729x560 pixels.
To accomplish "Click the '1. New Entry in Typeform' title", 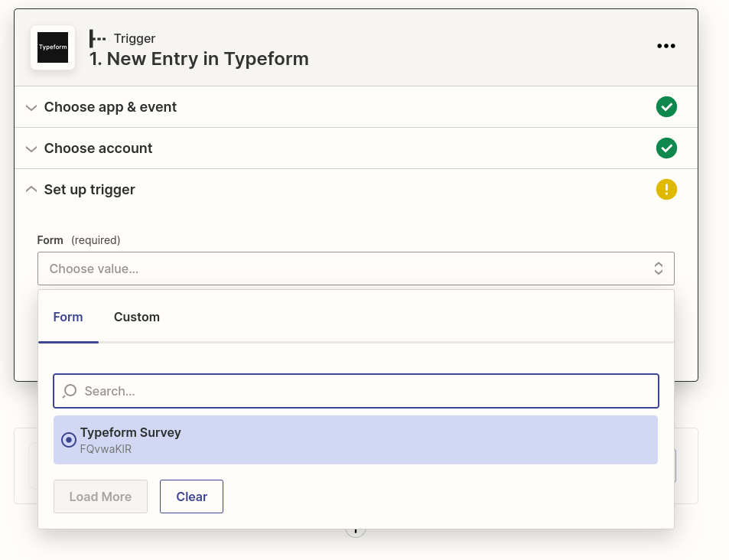I will (199, 59).
